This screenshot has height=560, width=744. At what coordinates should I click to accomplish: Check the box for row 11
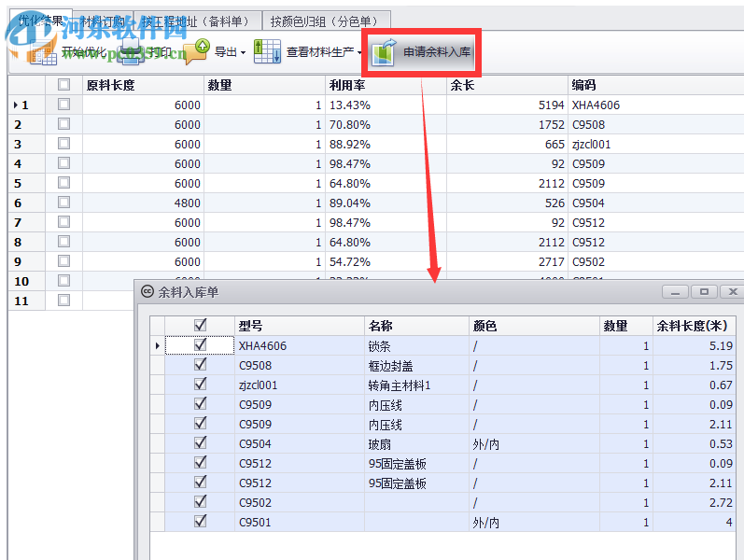pos(63,300)
